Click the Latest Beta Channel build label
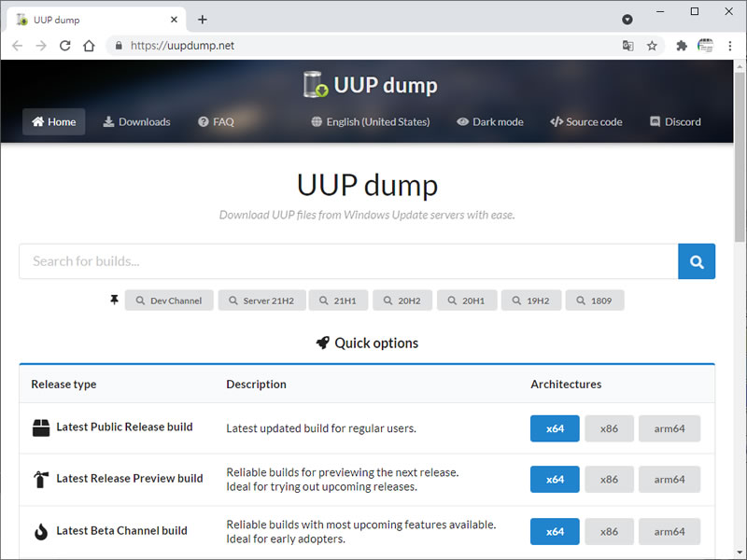Screen dimensions: 747x560 click(121, 530)
